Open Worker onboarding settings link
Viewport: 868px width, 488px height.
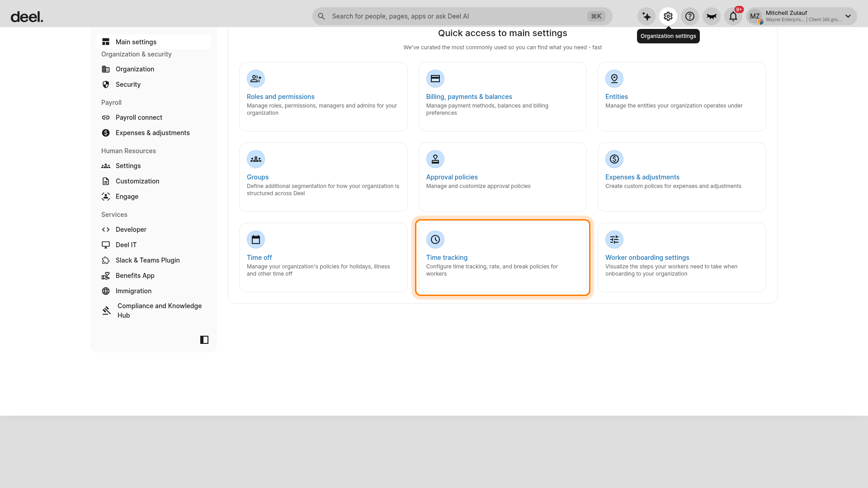[x=647, y=258]
